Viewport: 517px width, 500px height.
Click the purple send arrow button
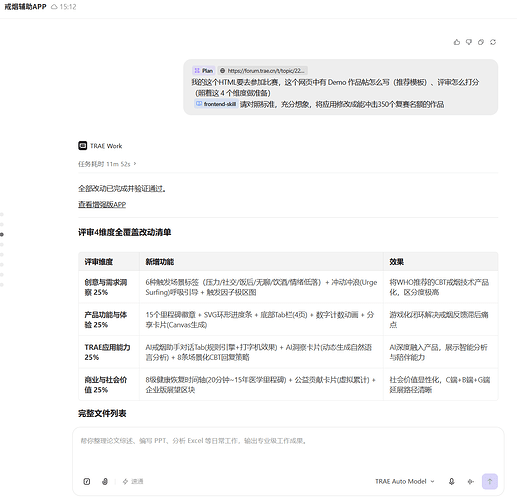pos(490,481)
